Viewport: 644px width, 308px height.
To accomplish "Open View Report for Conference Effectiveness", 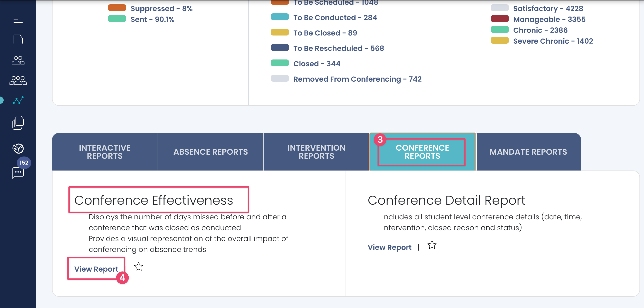I will [96, 269].
